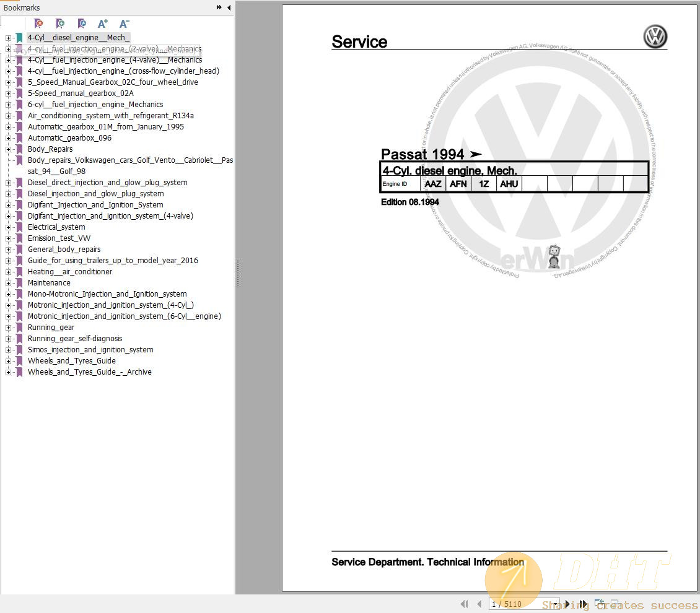Click the bookmark icon beside Electrical_system
Viewport: 700px width, 613px height.
pyautogui.click(x=19, y=227)
